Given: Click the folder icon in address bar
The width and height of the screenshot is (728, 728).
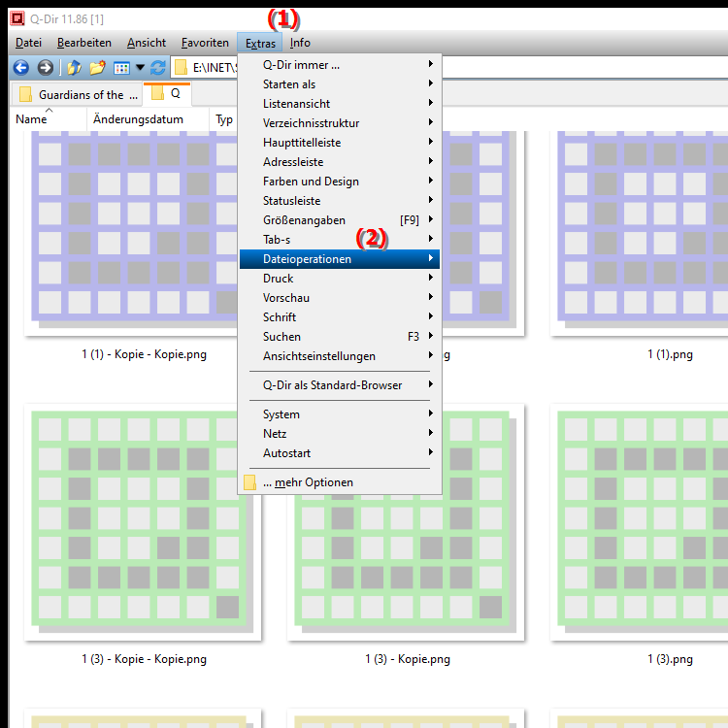Looking at the screenshot, I should [x=181, y=68].
